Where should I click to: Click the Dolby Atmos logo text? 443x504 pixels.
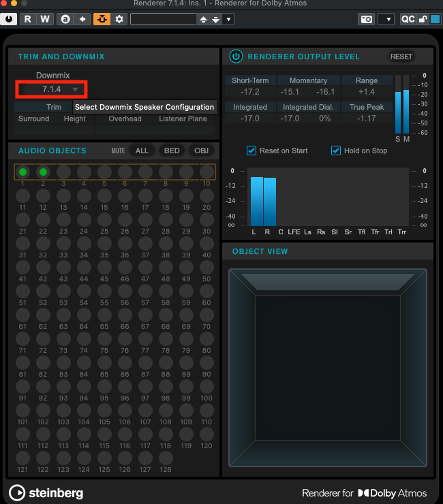[393, 492]
